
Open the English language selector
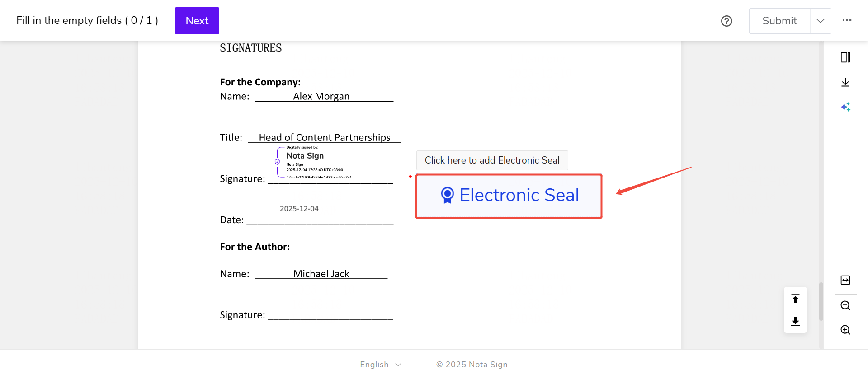[380, 365]
